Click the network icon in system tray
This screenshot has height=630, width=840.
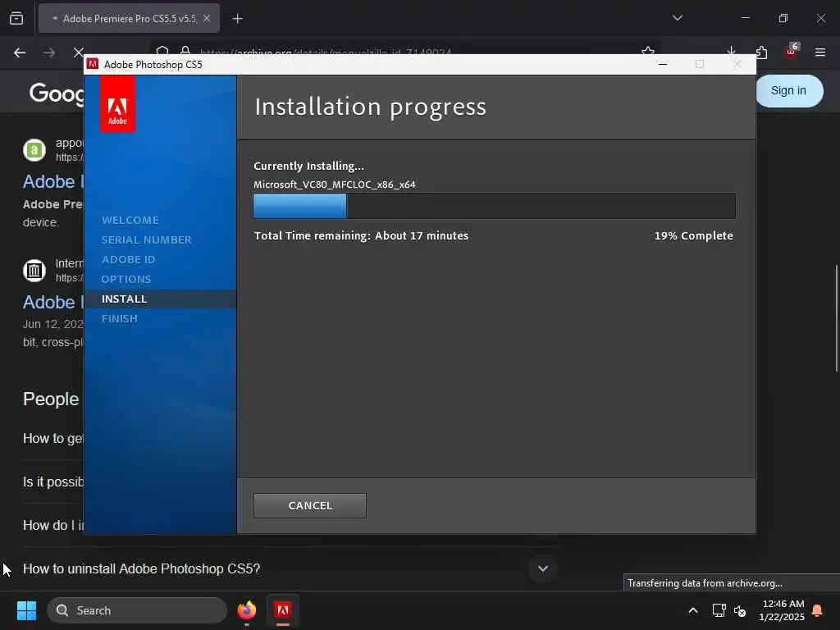(x=719, y=610)
